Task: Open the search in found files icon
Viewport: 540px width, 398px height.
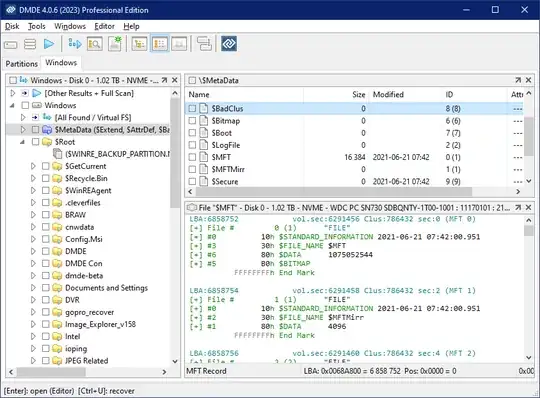Action: [x=94, y=44]
